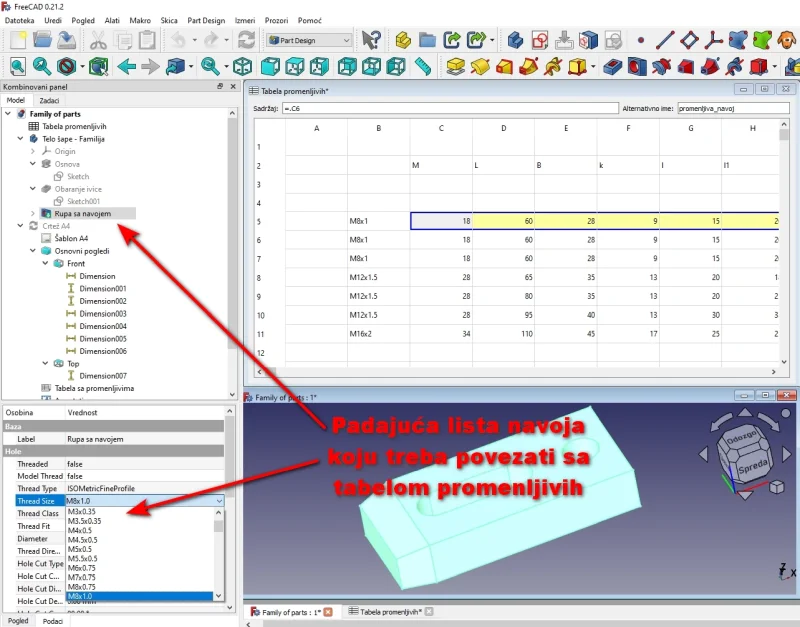Collapse the Osnovni pogledi tree node
800x627 pixels.
click(33, 251)
